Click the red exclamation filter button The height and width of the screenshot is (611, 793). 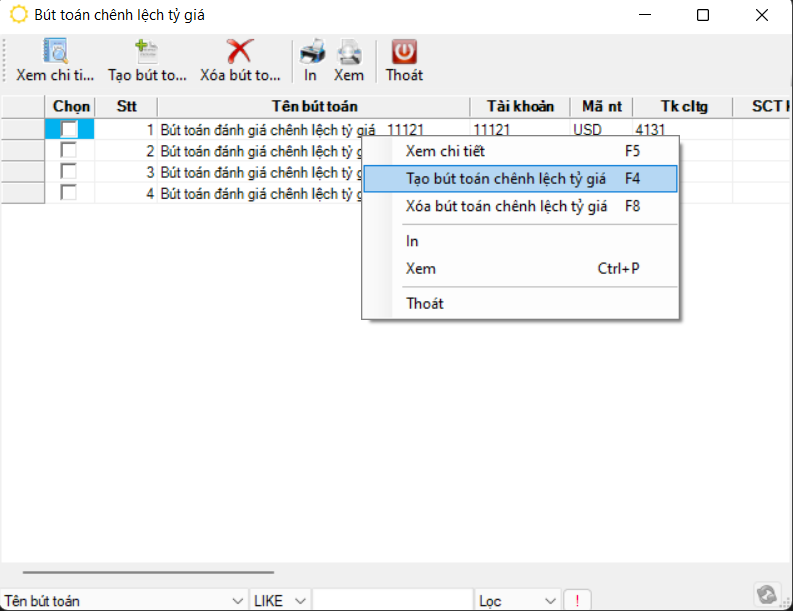click(x=577, y=600)
